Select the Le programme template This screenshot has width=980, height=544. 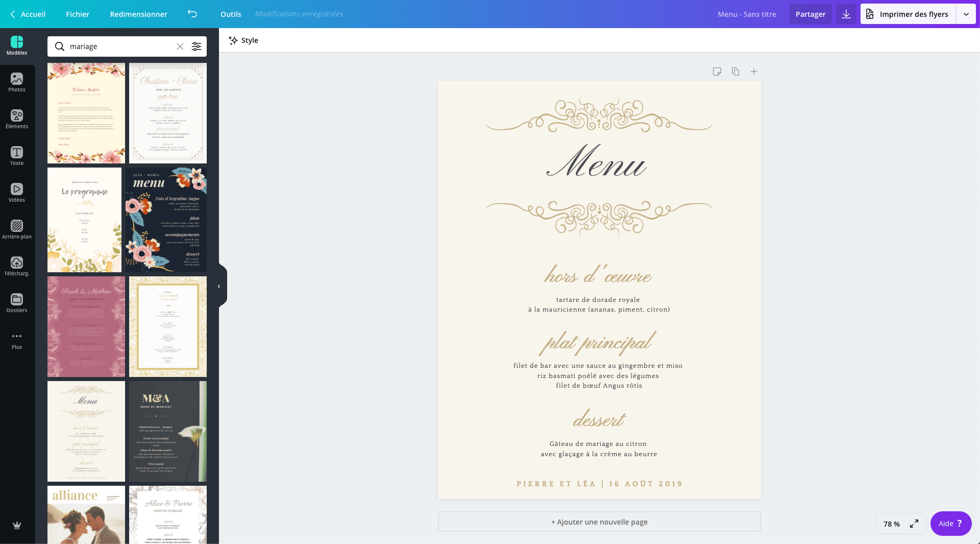[x=84, y=220]
